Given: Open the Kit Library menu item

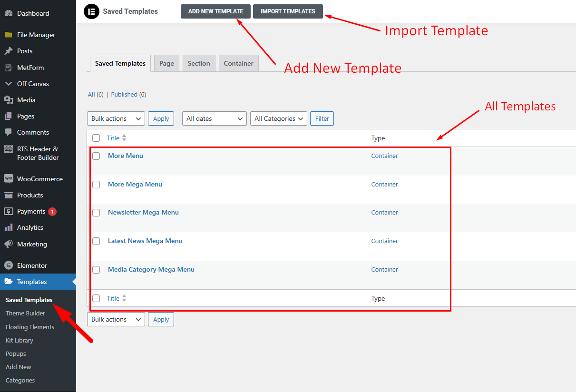Looking at the screenshot, I should click(19, 340).
